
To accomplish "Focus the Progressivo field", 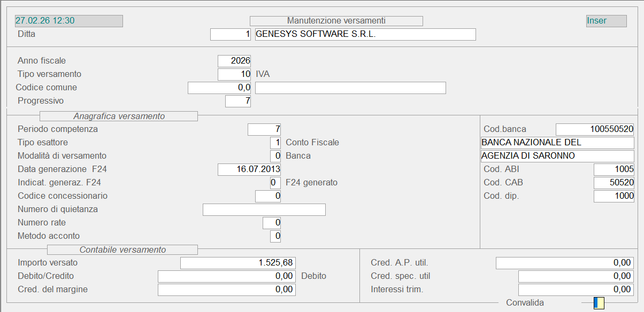I will click(x=238, y=101).
